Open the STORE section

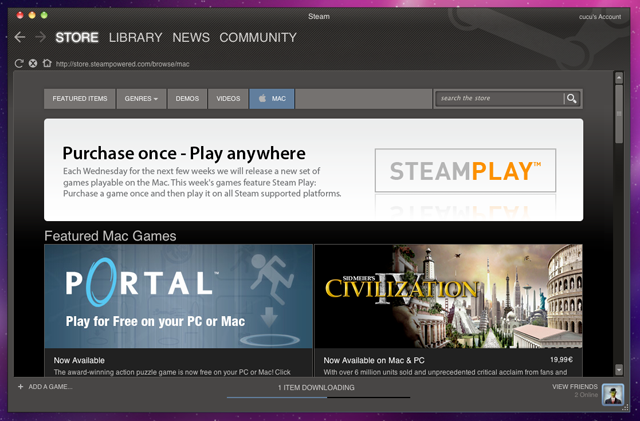(77, 38)
